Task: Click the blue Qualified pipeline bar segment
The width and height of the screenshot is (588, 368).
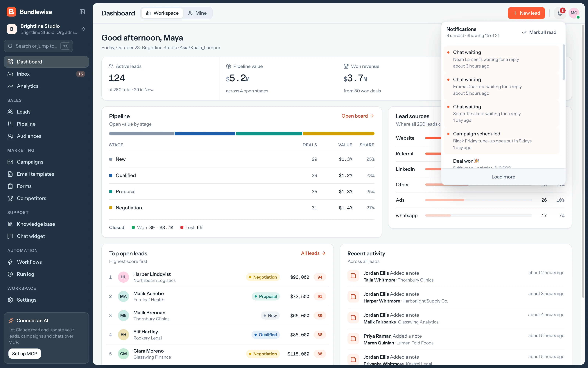Action: pyautogui.click(x=205, y=134)
